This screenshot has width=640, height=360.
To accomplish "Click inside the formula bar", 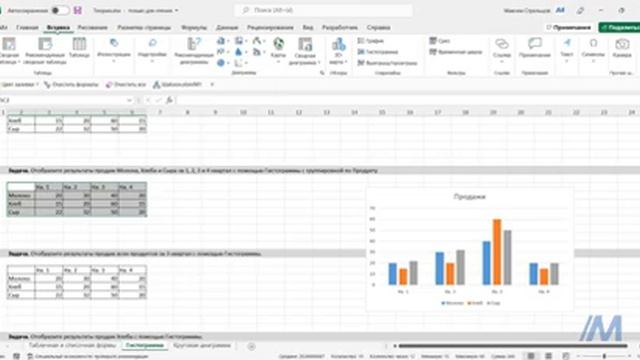I will click(406, 100).
